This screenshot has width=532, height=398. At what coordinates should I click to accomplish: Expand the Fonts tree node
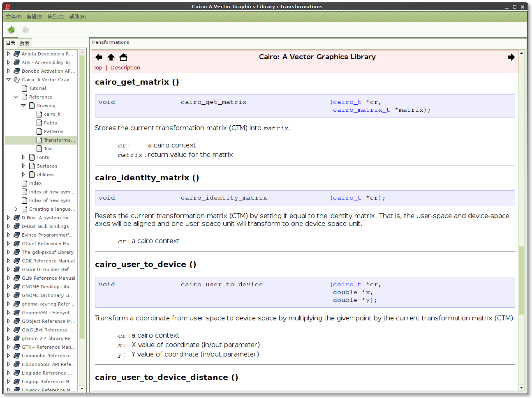[23, 157]
